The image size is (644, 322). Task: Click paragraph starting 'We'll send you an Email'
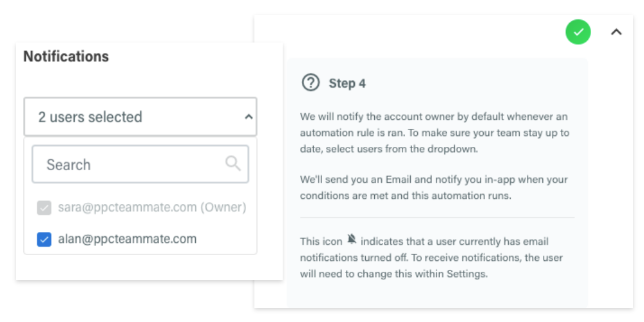tap(434, 187)
